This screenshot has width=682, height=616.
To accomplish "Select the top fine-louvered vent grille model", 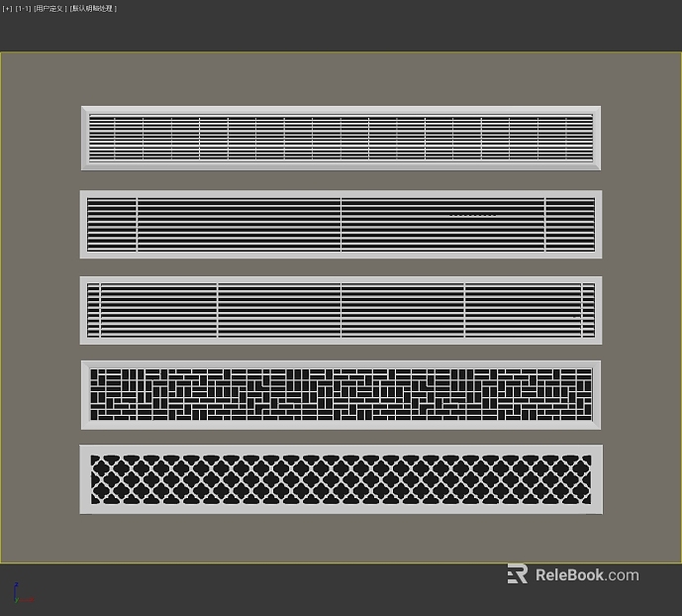I will coord(341,138).
